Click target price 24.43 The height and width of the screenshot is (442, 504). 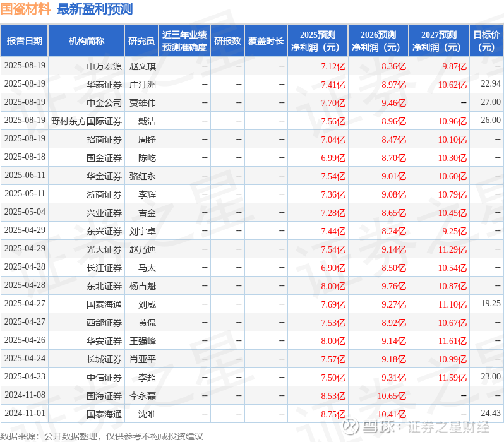point(491,414)
